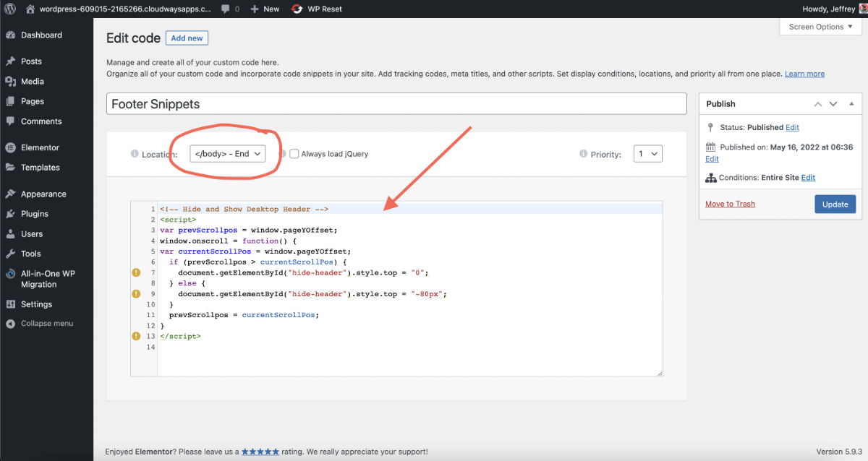The height and width of the screenshot is (461, 868).
Task: Collapse the admin sidebar menu
Action: click(x=9, y=323)
